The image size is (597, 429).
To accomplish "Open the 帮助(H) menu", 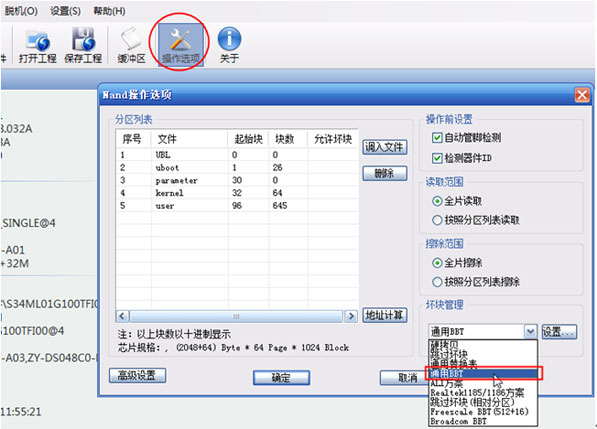I will [x=109, y=11].
